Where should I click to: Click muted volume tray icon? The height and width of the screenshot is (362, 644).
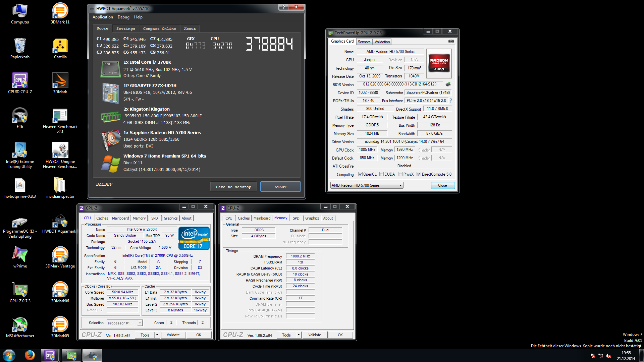click(608, 356)
